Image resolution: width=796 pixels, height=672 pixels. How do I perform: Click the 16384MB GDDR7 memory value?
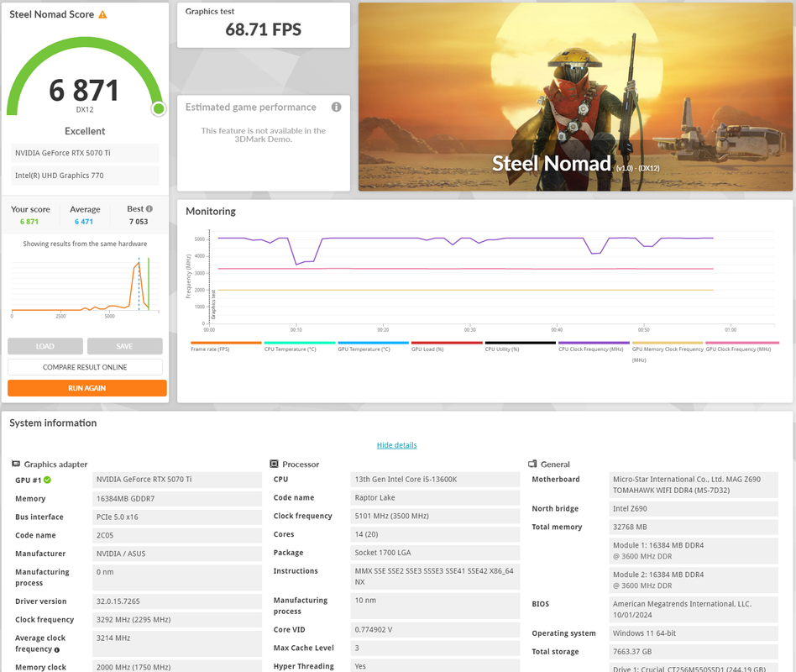pos(177,499)
